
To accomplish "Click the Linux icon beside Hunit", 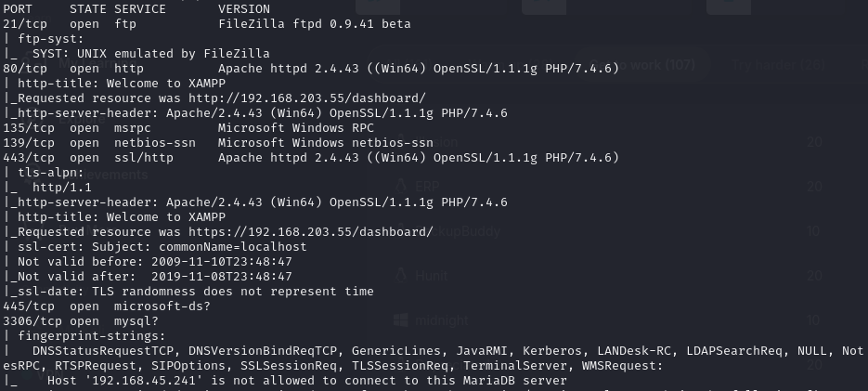I will coord(401,275).
